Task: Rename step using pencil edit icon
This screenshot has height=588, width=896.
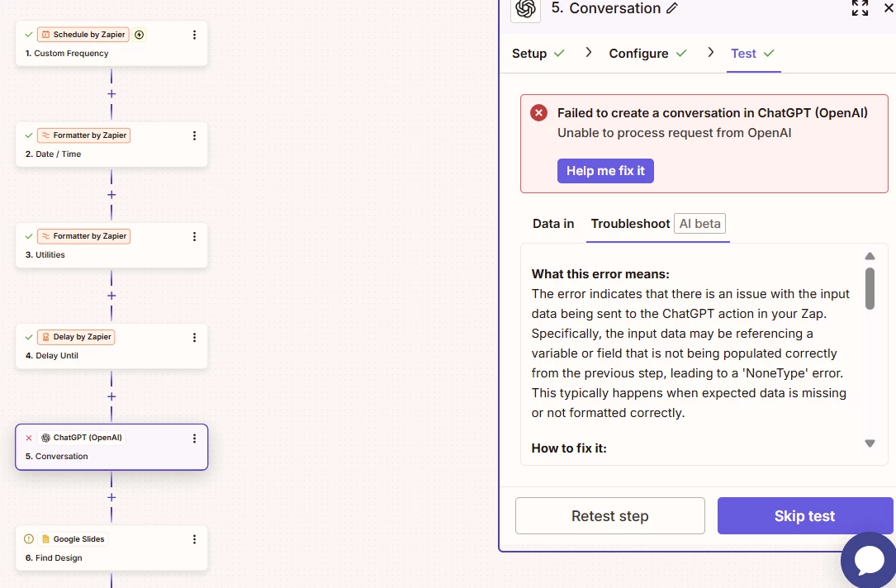Action: coord(672,8)
